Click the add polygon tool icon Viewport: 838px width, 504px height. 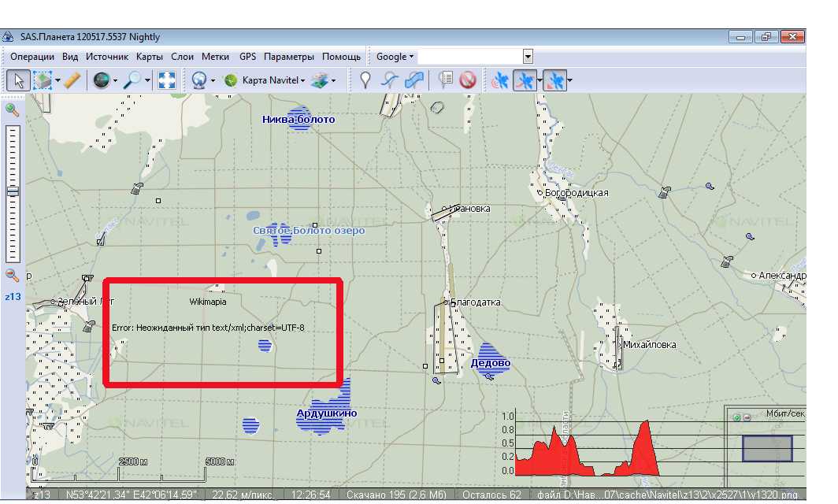click(415, 80)
